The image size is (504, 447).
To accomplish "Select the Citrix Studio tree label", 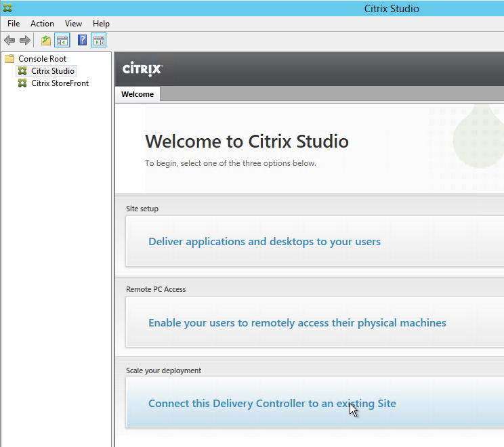I will point(53,71).
